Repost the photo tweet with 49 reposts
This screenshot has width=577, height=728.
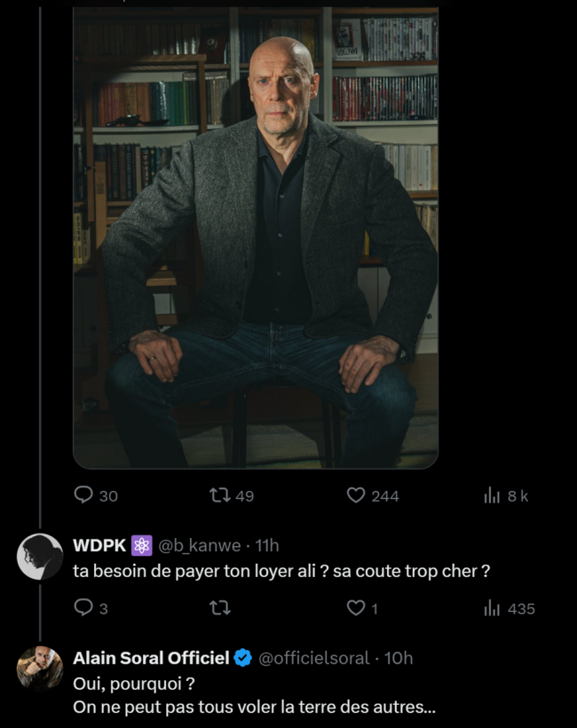pos(219,495)
